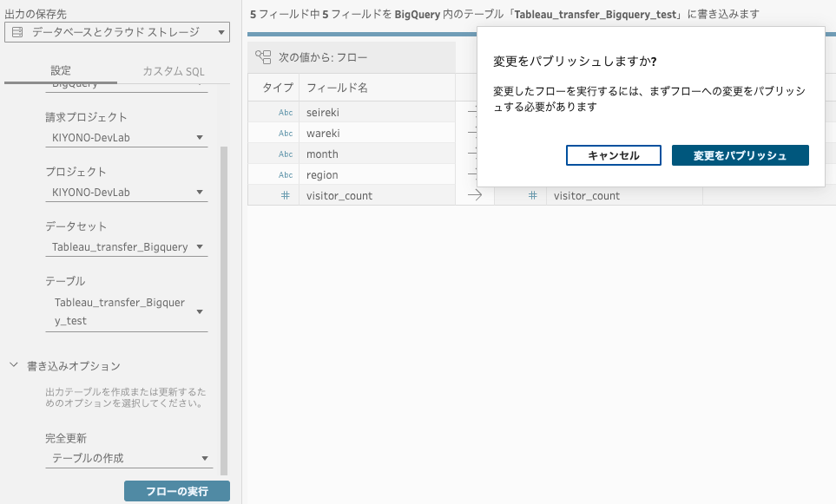Switch to the 設定 tab
The width and height of the screenshot is (836, 504).
(61, 70)
